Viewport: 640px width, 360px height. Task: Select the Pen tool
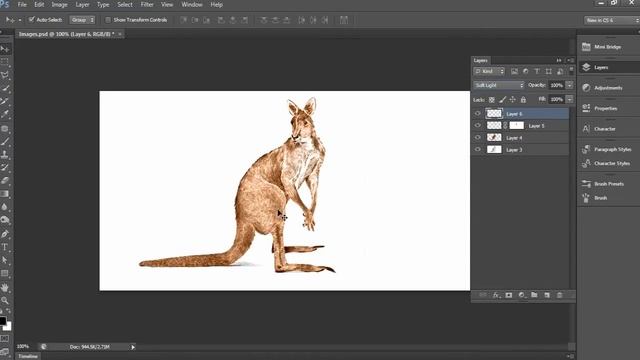tap(5, 234)
